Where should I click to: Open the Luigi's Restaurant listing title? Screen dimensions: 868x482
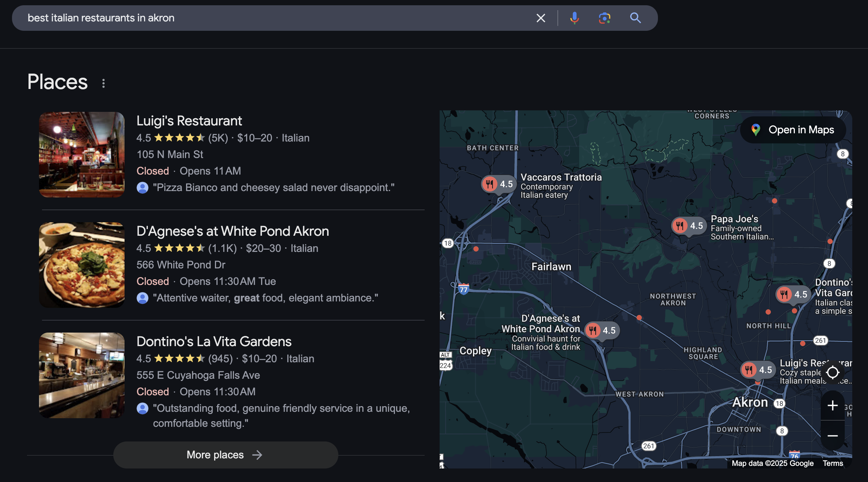tap(189, 121)
